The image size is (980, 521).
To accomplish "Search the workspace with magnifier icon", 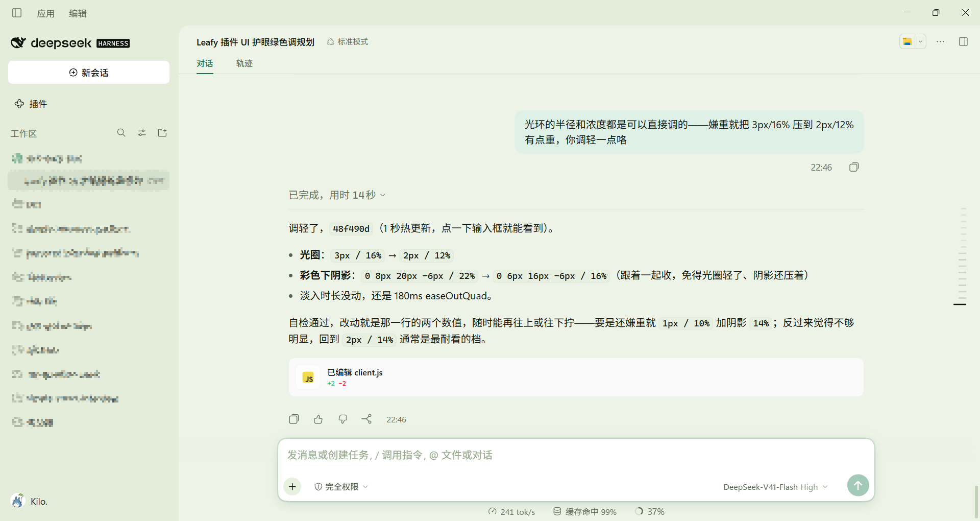I will click(121, 133).
